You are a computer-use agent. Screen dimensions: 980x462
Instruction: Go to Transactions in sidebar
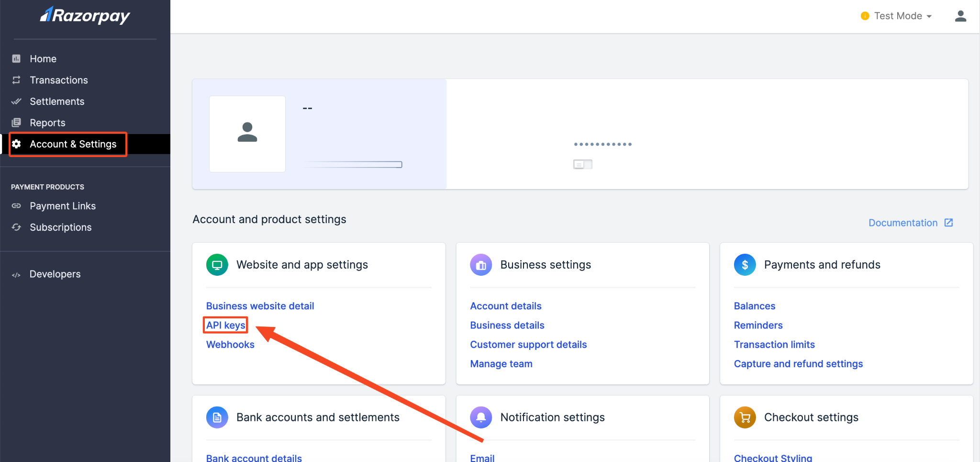coord(58,80)
